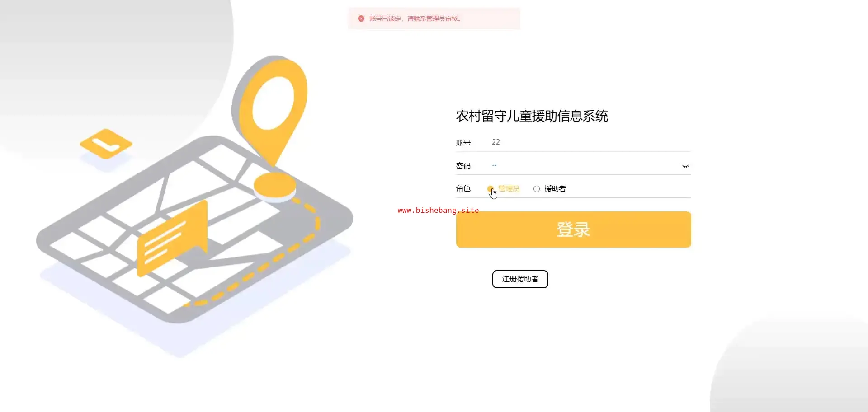Focus the 密码 input field
Image resolution: width=868 pixels, height=412 pixels.
coord(585,166)
